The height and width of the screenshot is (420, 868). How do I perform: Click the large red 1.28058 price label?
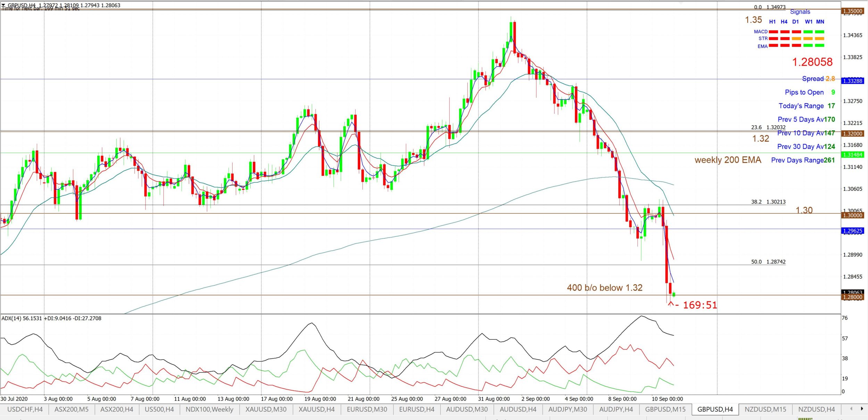pos(812,62)
